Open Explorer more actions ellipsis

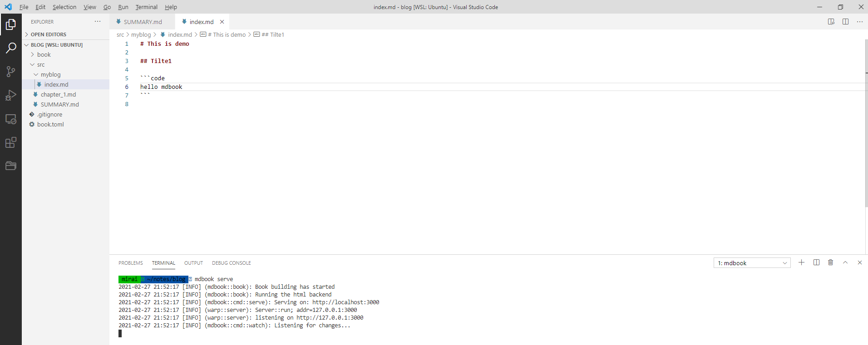(98, 21)
